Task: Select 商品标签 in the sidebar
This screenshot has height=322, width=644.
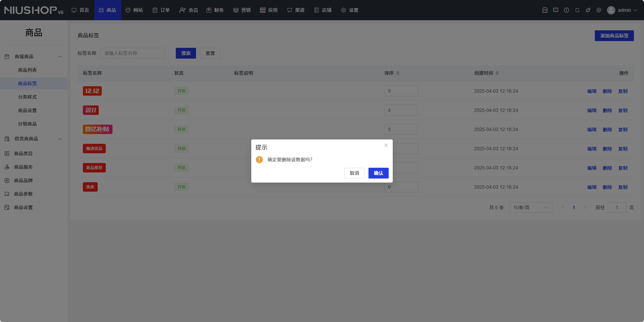Action: (34, 84)
